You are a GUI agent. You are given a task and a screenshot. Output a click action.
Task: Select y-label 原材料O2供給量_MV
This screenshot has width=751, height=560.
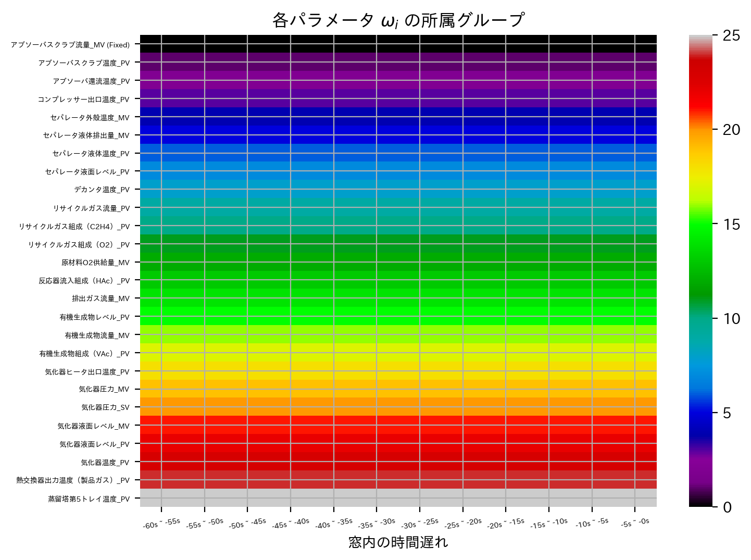pyautogui.click(x=95, y=263)
